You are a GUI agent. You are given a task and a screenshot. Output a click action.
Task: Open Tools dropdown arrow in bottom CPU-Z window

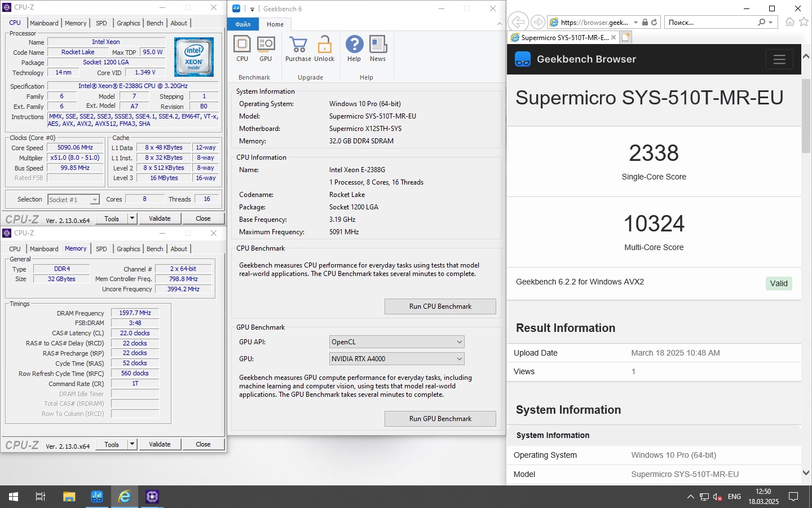[x=132, y=444]
